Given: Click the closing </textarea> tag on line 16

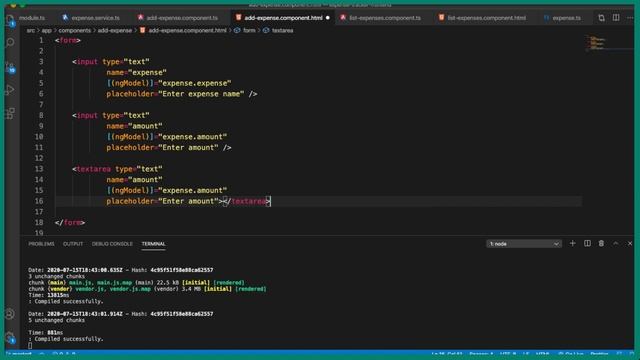Looking at the screenshot, I should (247, 201).
